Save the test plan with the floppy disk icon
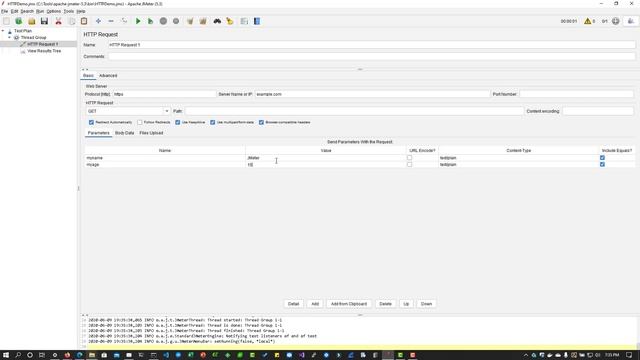This screenshot has width=640, height=360. 44,21
